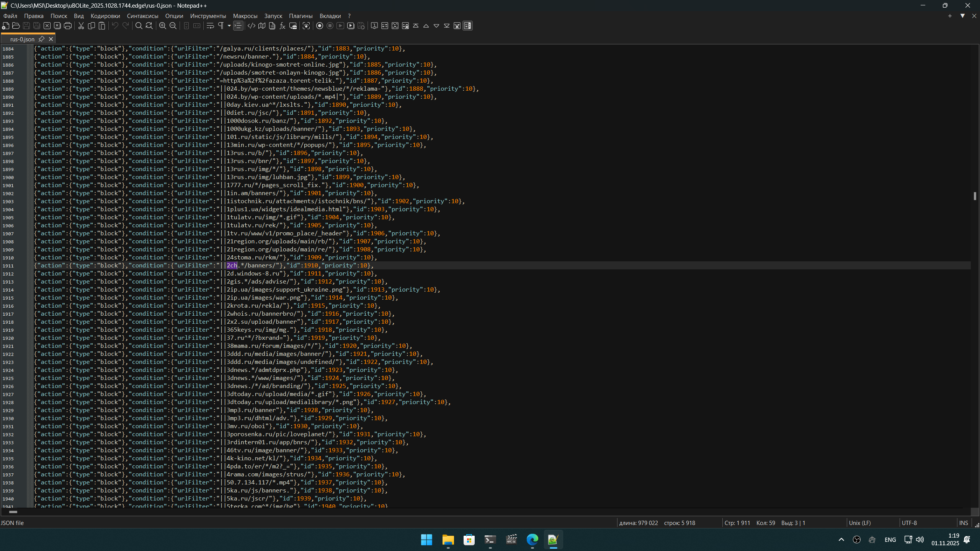Create a new tab with the + button
This screenshot has width=980, height=551.
(950, 16)
